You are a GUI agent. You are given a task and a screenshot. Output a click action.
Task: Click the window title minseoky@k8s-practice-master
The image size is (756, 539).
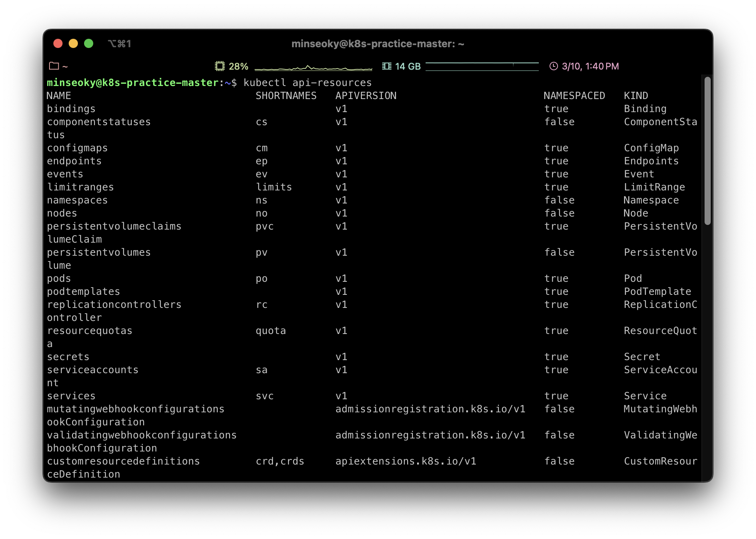(378, 44)
